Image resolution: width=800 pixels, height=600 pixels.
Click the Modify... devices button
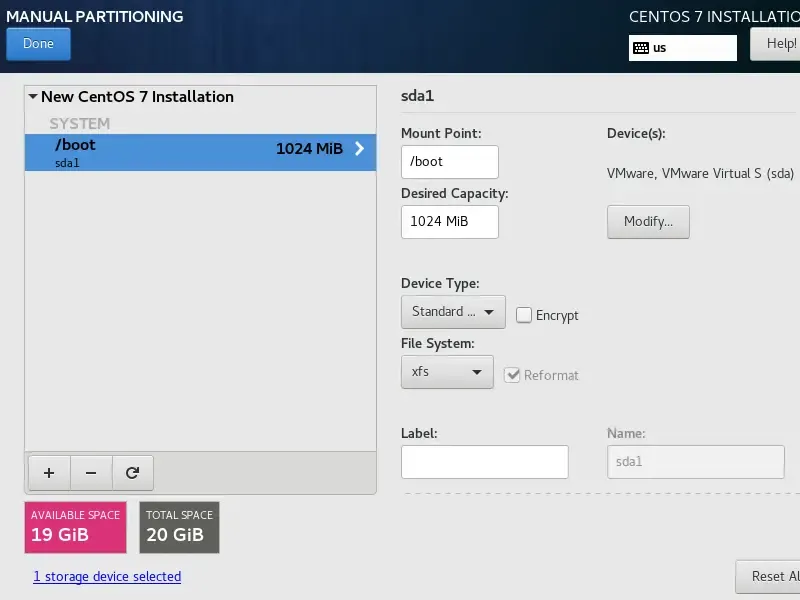(x=648, y=222)
